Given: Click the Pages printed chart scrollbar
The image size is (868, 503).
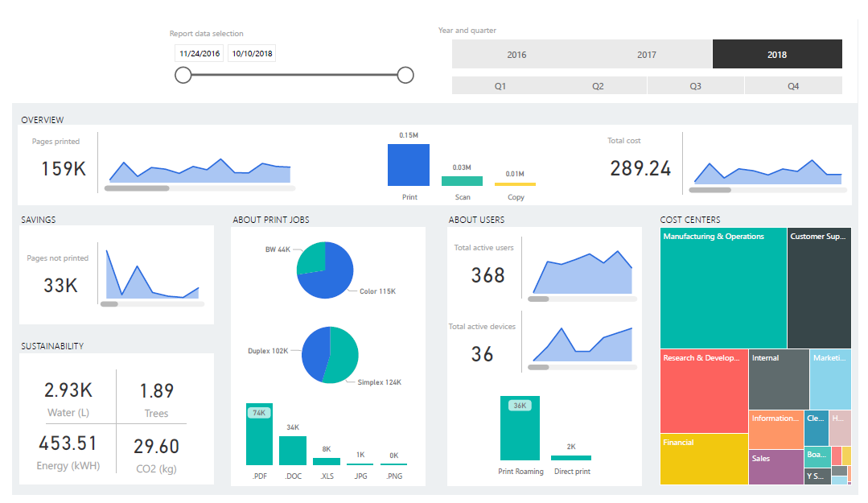Looking at the screenshot, I should [x=137, y=188].
